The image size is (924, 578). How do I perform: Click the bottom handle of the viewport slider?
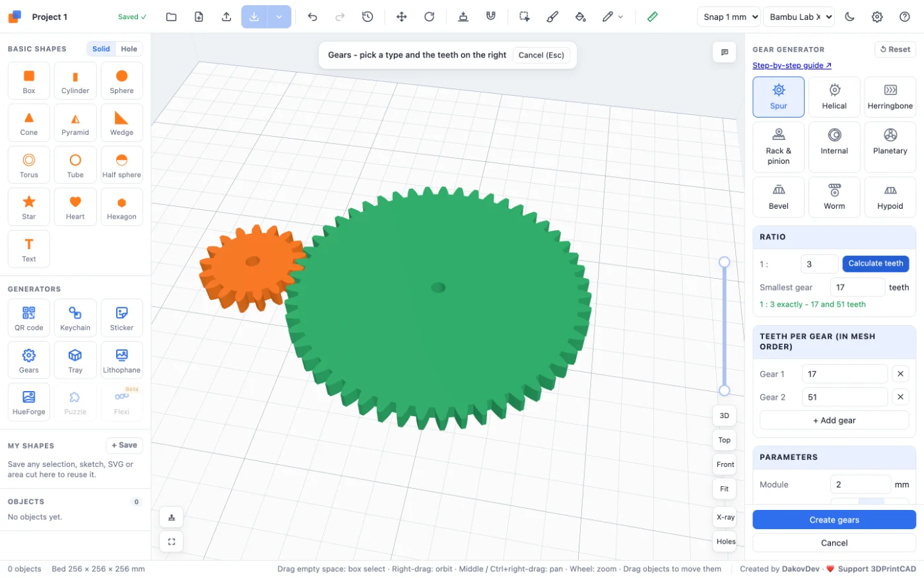point(725,390)
